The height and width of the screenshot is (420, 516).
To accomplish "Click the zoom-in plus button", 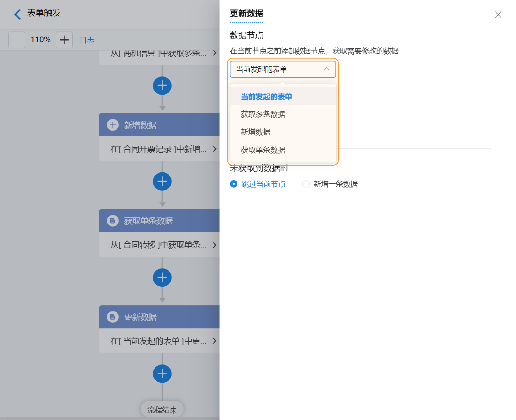I will [x=64, y=40].
